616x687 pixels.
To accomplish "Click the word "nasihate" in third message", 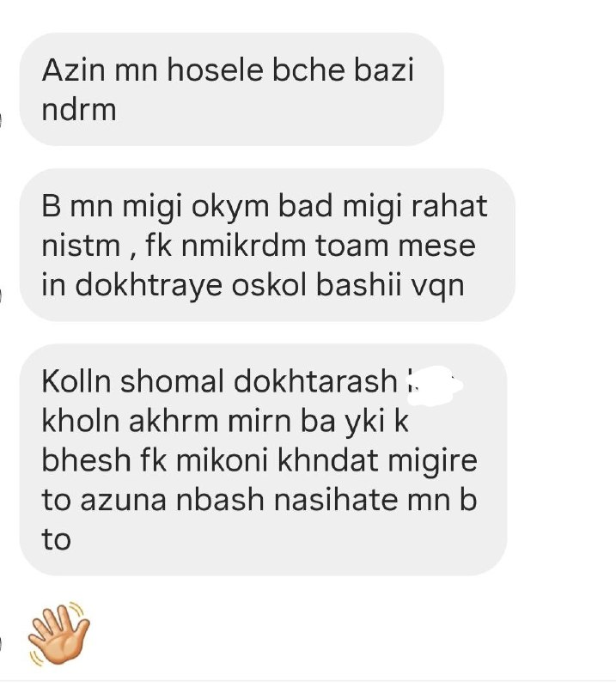I will coord(336,500).
